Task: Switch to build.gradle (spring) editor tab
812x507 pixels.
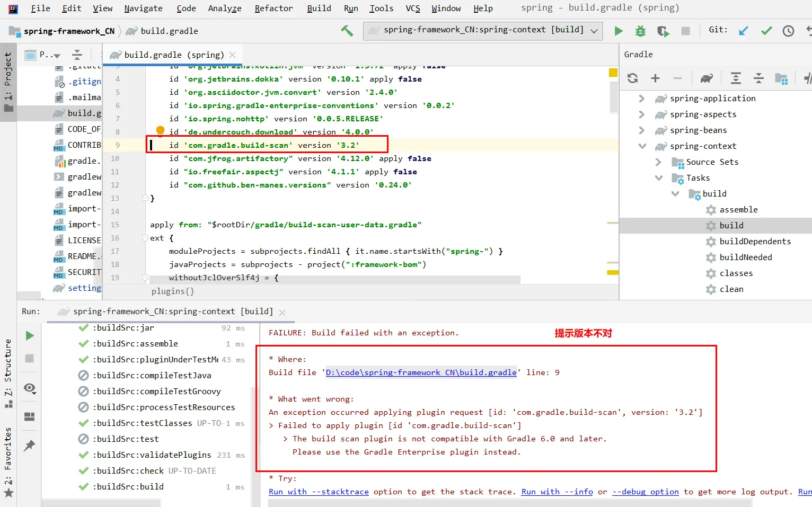Action: click(x=173, y=55)
